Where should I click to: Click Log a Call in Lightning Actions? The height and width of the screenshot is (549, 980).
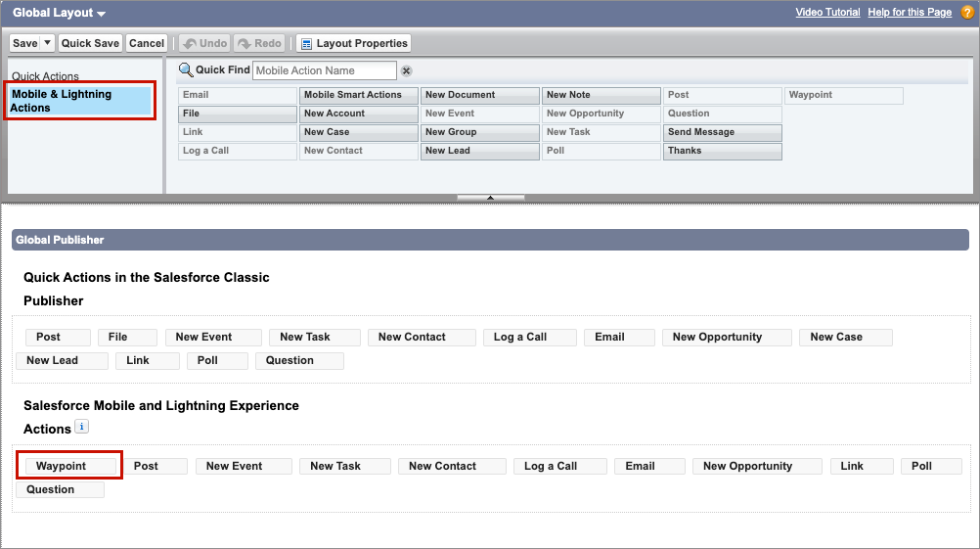pyautogui.click(x=560, y=466)
